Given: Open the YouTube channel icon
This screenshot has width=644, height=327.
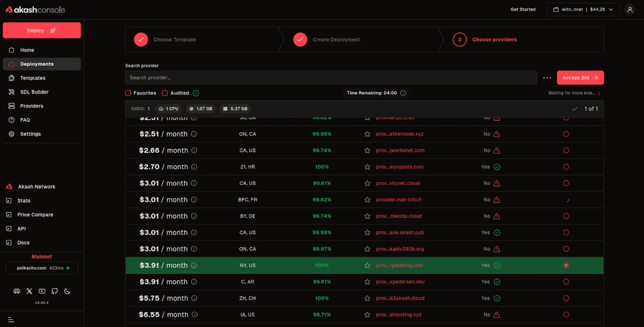Looking at the screenshot, I should tap(42, 291).
